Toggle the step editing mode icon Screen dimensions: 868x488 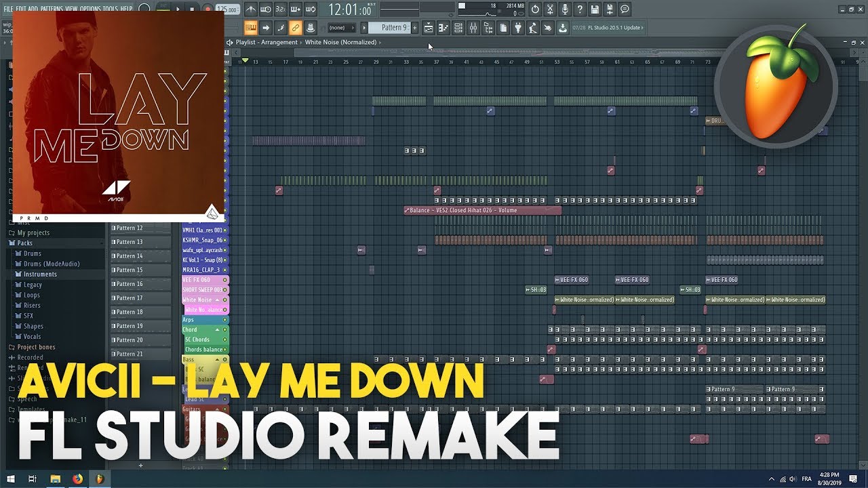(281, 28)
